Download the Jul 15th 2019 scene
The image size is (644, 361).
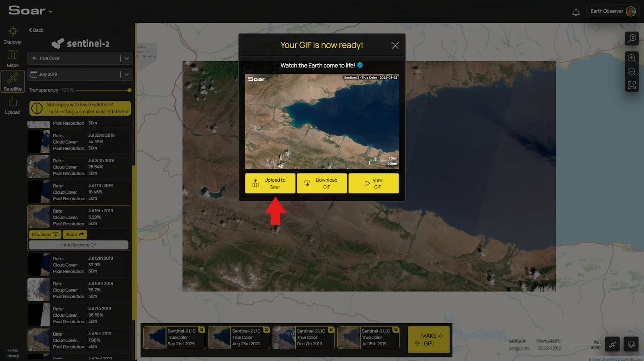45,234
